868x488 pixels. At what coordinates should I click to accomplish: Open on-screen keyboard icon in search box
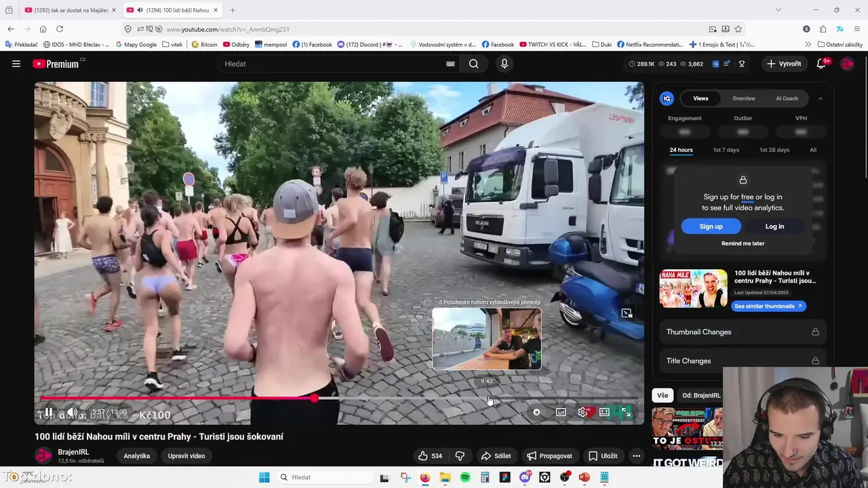tap(450, 64)
